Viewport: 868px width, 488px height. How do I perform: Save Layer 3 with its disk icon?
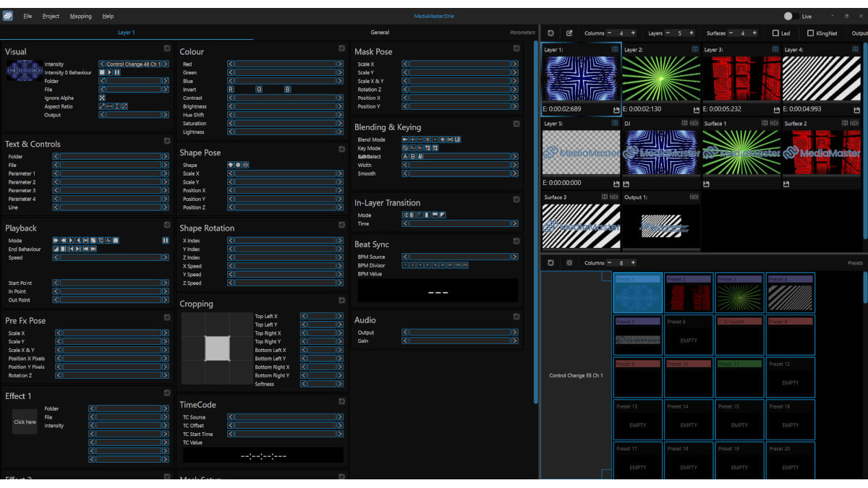pyautogui.click(x=776, y=110)
